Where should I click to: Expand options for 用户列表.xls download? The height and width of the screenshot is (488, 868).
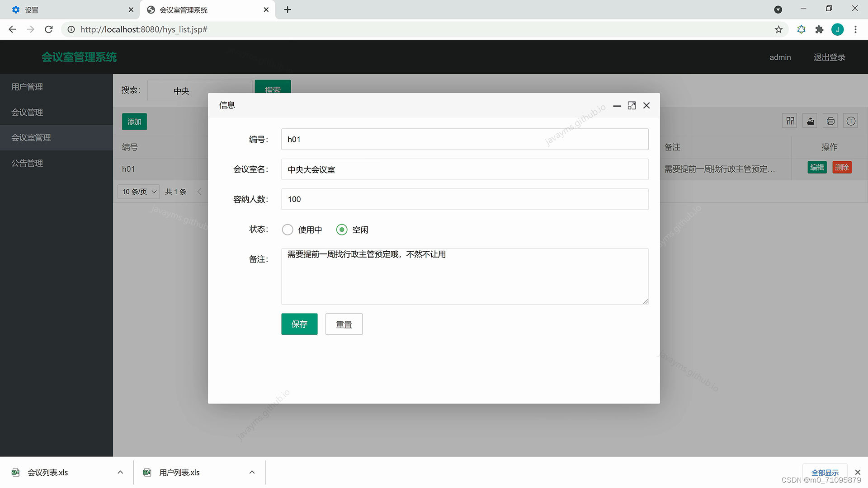click(252, 472)
